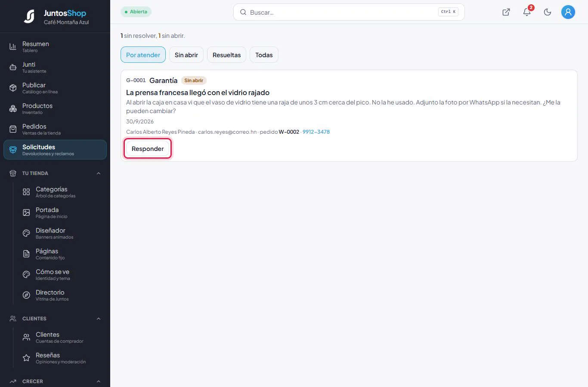Screen dimensions: 588x387
Task: Switch to the Resueltas tab
Action: pos(226,55)
